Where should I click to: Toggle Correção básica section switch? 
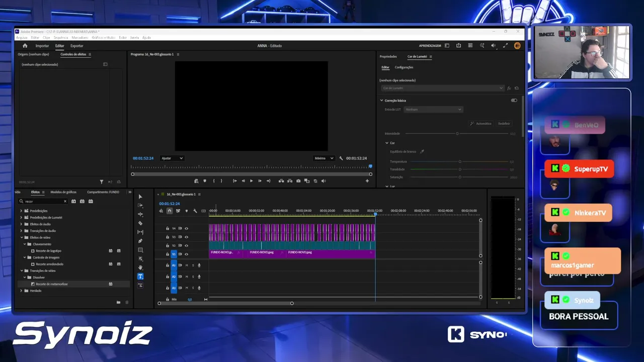click(x=514, y=101)
